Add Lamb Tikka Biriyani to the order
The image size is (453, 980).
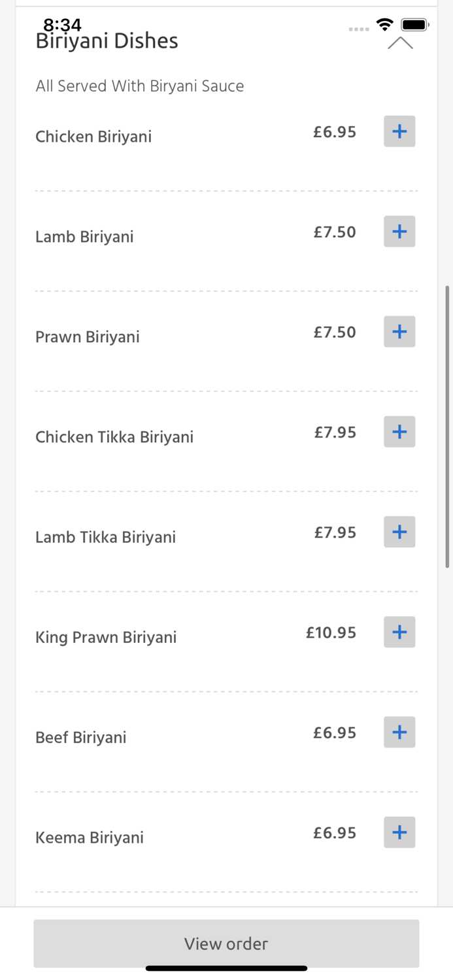tap(399, 531)
